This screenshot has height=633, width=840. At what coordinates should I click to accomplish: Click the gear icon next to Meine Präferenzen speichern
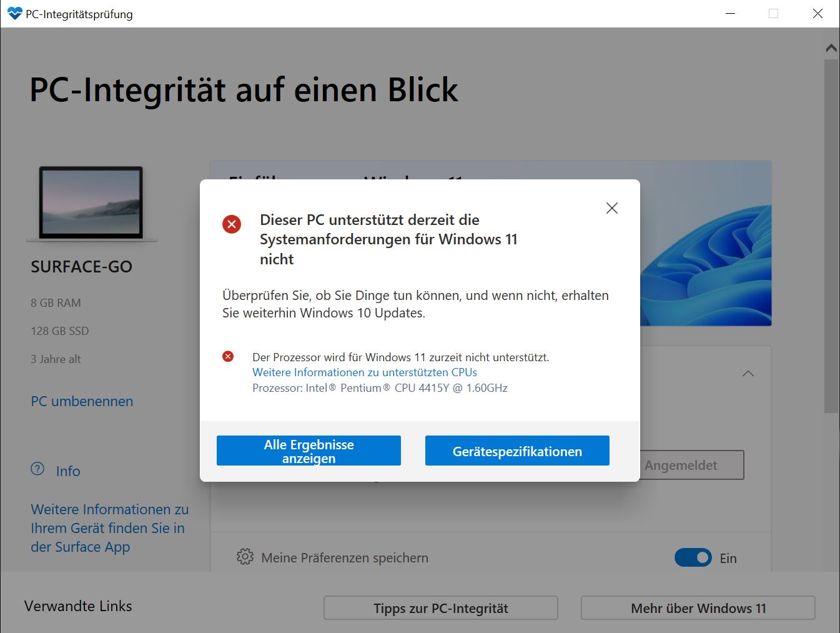[x=245, y=557]
